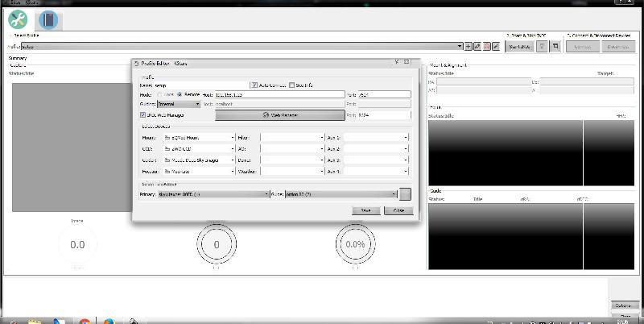The image size is (644, 324).
Task: Select the Local mode radio button
Action: (159, 94)
